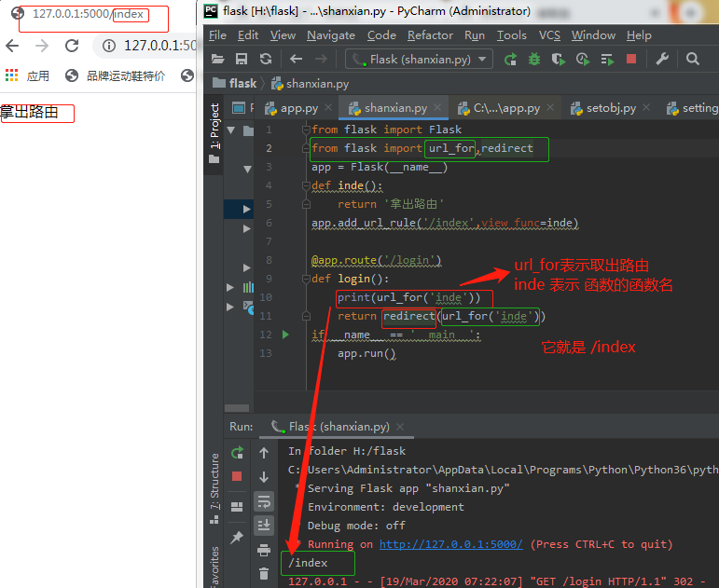Reload the browser page
719x588 pixels.
72,46
